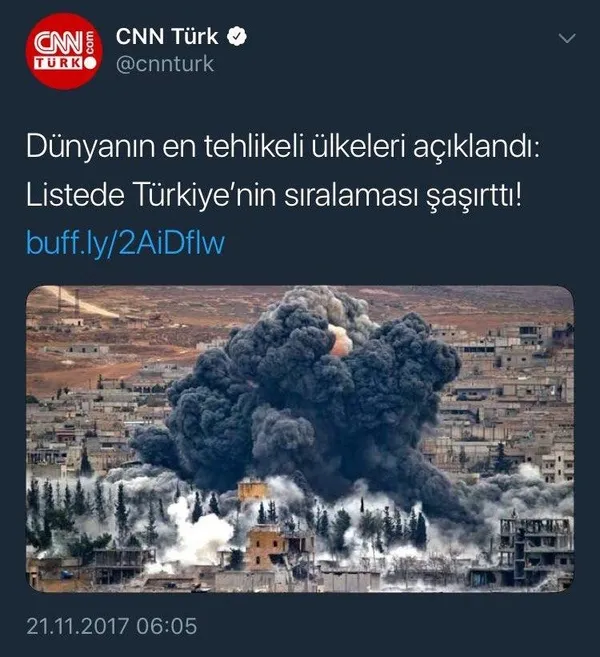The image size is (600, 657).
Task: Open the CNN Türk profile avatar
Action: pos(63,51)
